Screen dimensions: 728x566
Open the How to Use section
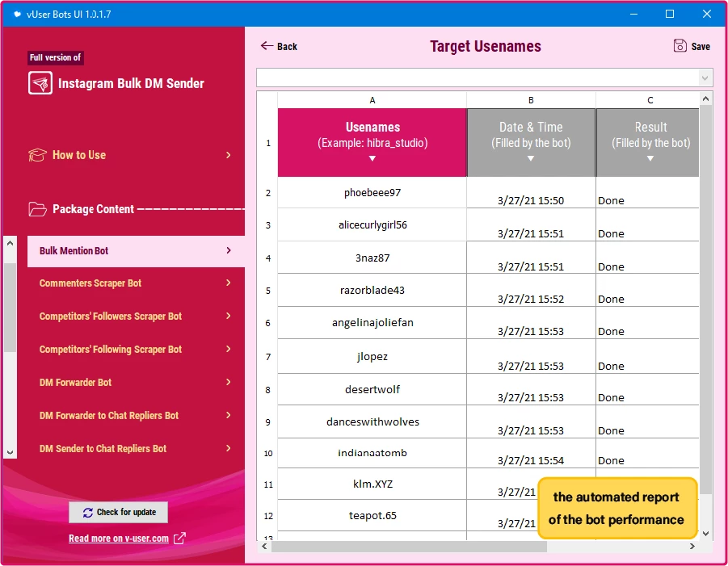click(x=130, y=155)
